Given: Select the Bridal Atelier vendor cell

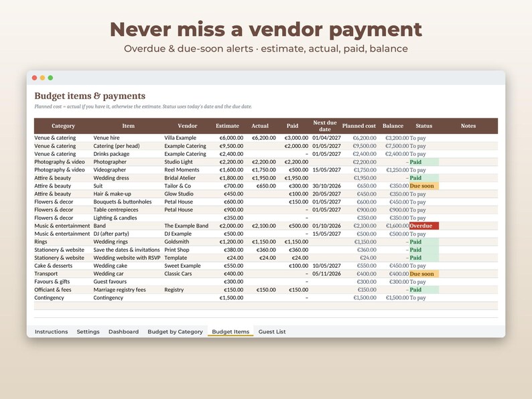Looking at the screenshot, I should pos(180,178).
